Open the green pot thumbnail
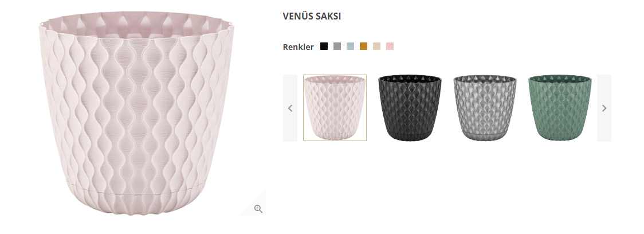644x234 pixels. pos(560,108)
